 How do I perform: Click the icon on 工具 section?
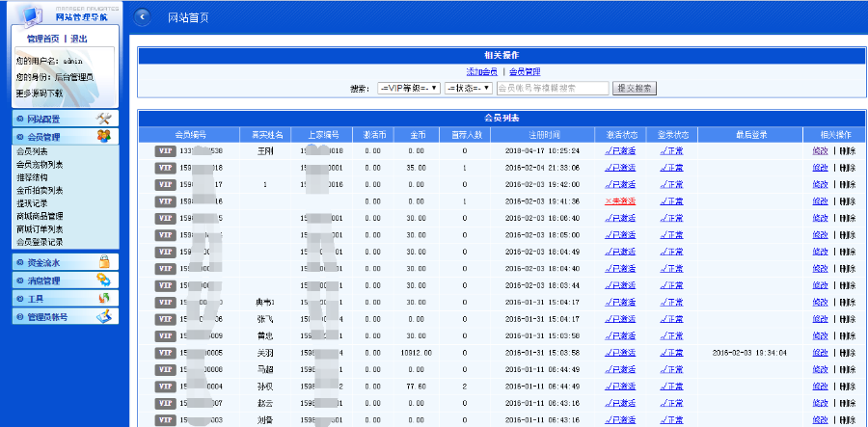coord(103,298)
